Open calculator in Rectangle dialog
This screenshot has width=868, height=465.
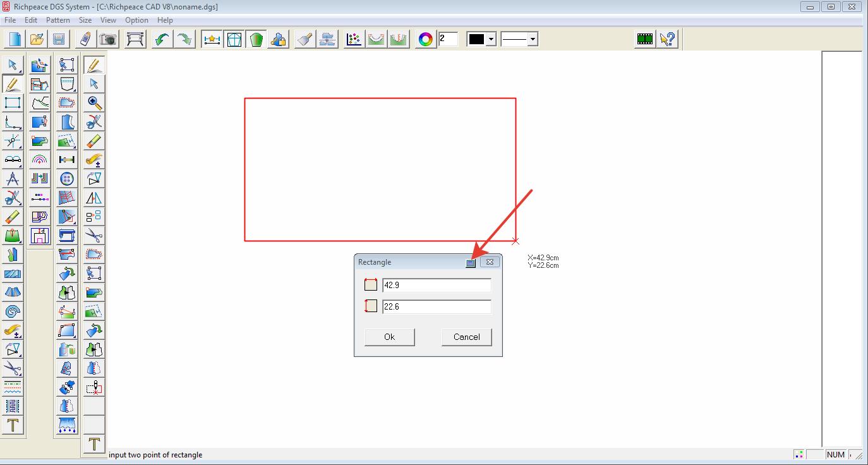point(470,262)
